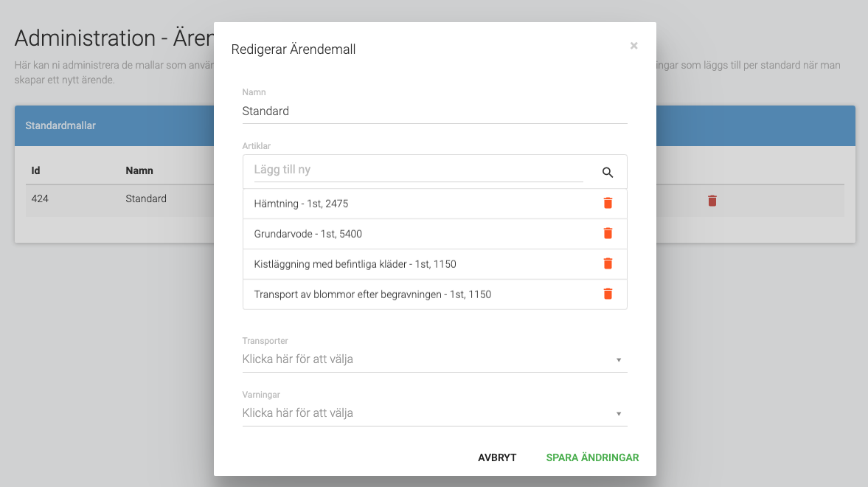This screenshot has height=487, width=868.
Task: Remove Transport av blommor efter begravningen
Action: tap(607, 294)
